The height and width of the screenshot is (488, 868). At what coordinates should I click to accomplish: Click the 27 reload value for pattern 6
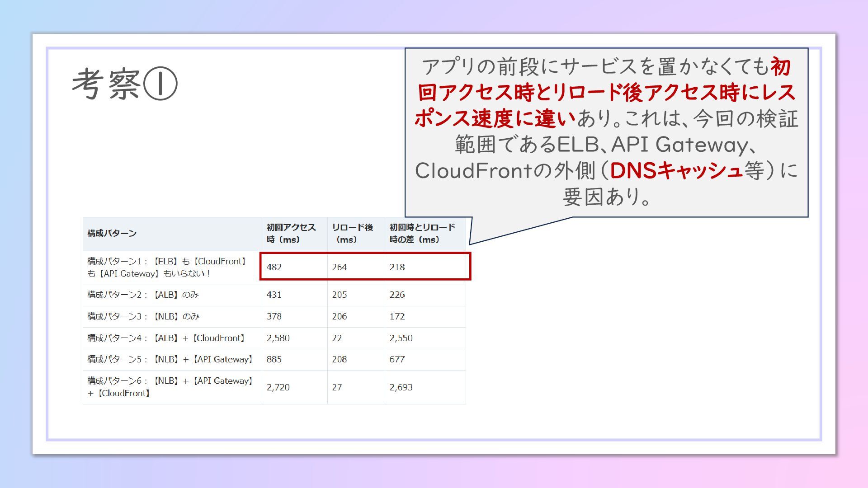click(x=337, y=387)
